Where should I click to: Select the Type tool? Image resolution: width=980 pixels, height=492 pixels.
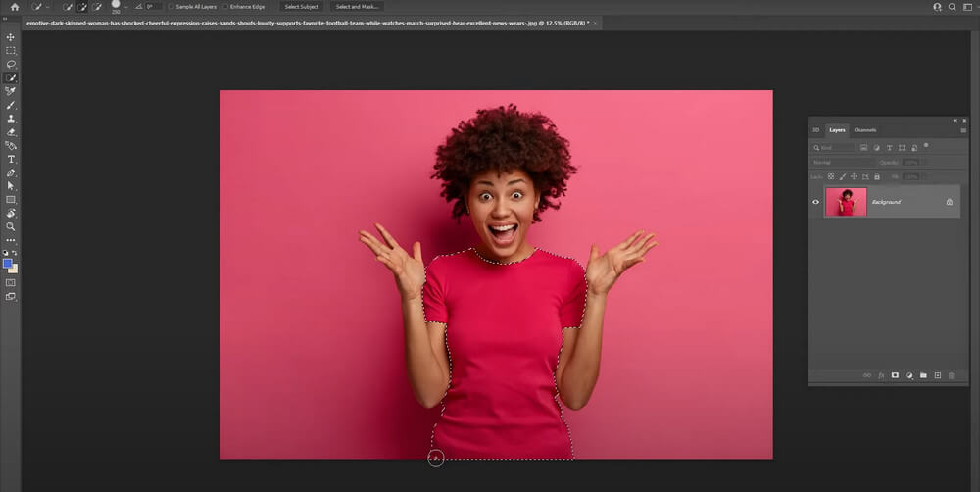[11, 160]
